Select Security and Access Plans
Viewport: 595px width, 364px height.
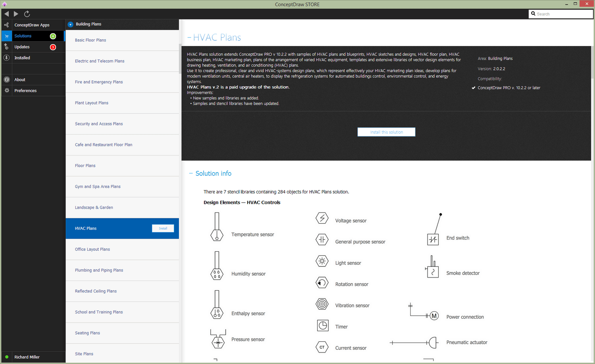click(x=122, y=124)
